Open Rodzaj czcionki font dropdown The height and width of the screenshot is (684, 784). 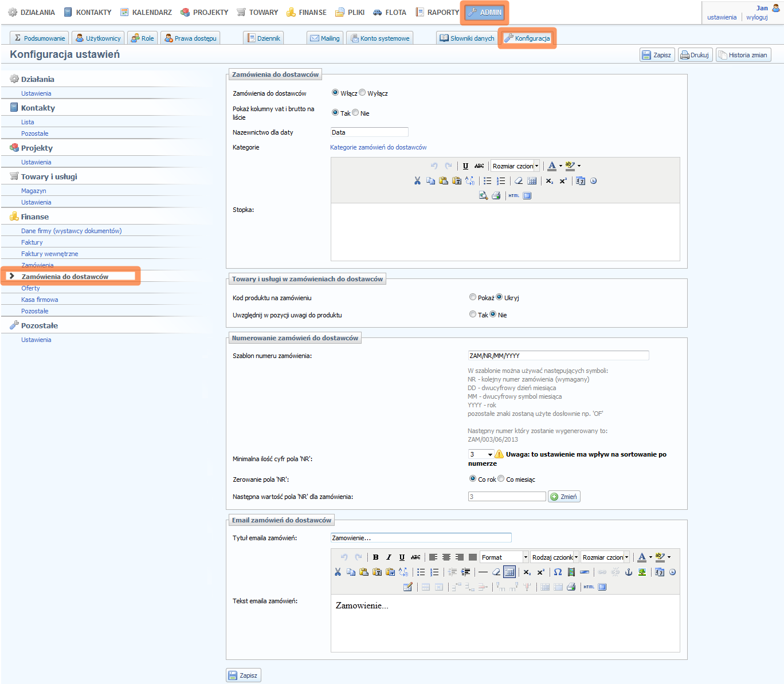pyautogui.click(x=555, y=557)
